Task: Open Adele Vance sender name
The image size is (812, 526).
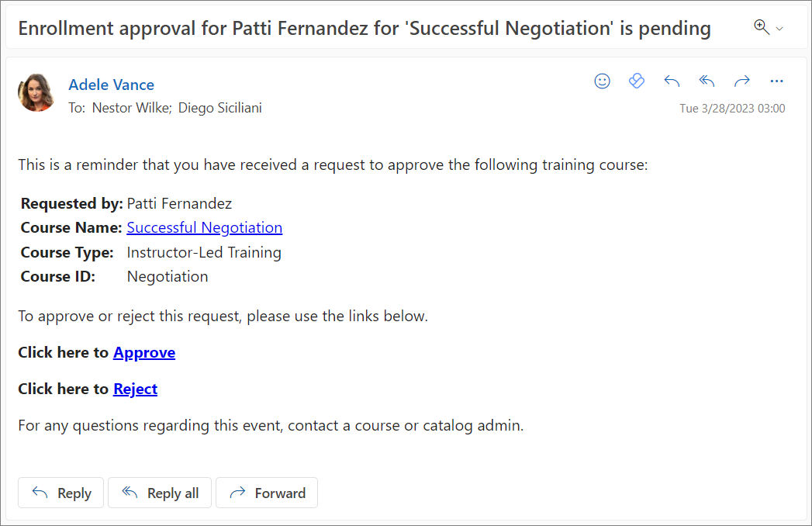Action: pyautogui.click(x=111, y=85)
